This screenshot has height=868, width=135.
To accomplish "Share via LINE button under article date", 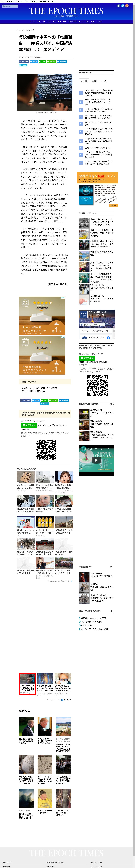I will tap(42, 62).
